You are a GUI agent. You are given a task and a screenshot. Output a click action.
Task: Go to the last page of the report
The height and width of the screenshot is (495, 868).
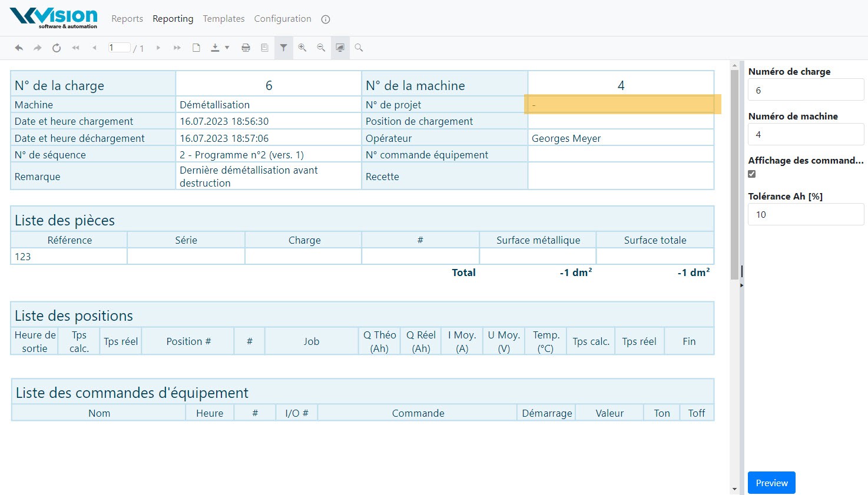click(x=177, y=48)
